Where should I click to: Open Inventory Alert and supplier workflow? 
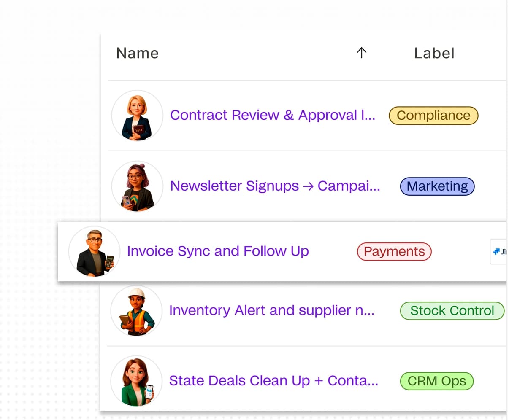[272, 310]
